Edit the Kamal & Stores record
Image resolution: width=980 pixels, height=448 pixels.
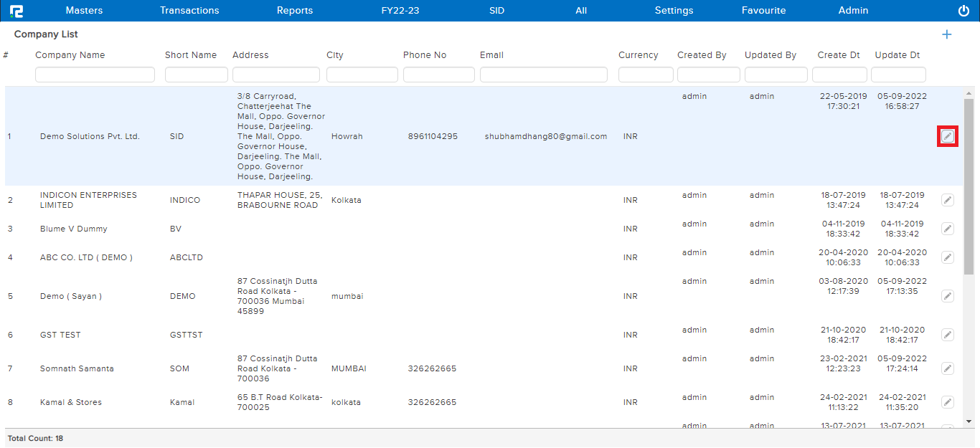pyautogui.click(x=948, y=402)
